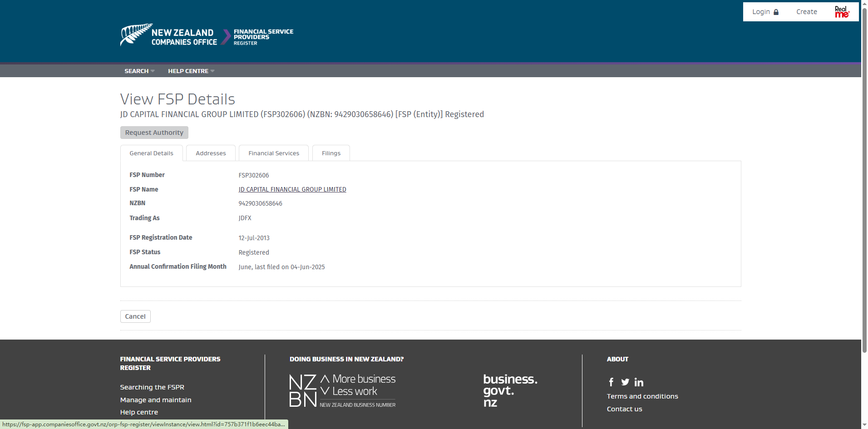Click the FSP Status value Registered

pos(254,252)
